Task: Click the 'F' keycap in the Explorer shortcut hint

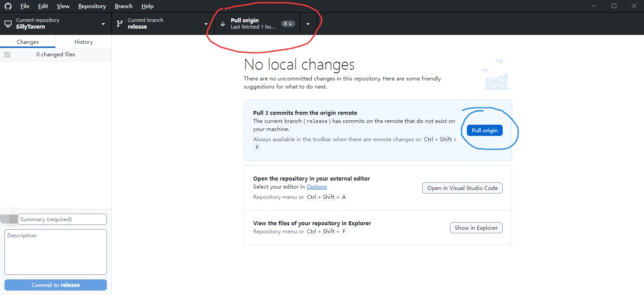Action: point(344,232)
